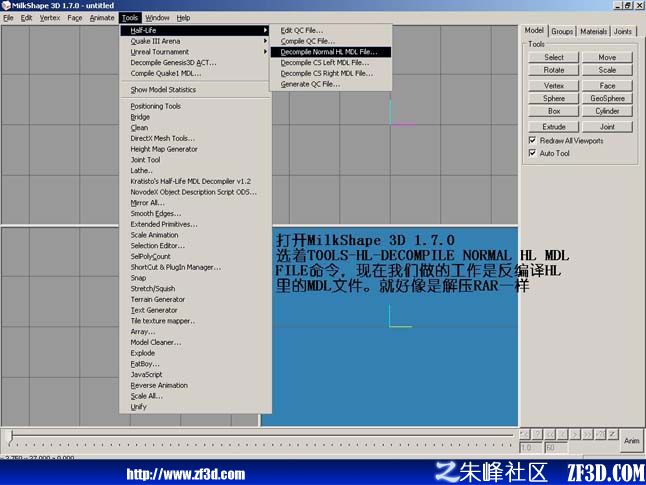Choose Mirror All menu entry

click(194, 202)
